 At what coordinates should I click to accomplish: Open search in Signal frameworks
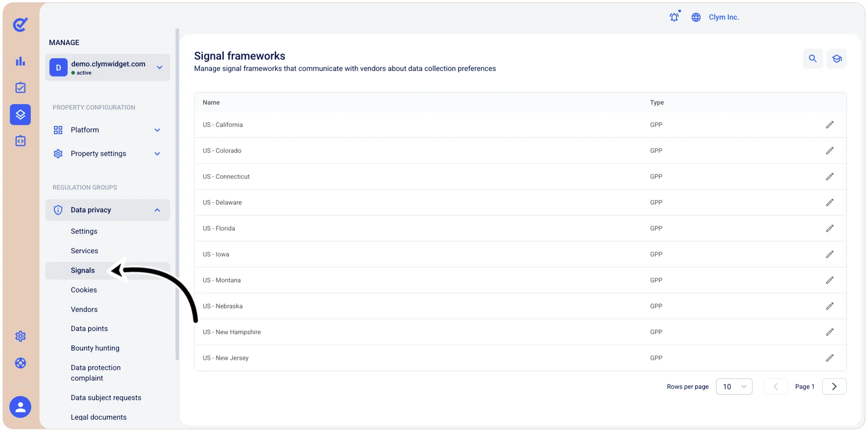click(x=813, y=59)
